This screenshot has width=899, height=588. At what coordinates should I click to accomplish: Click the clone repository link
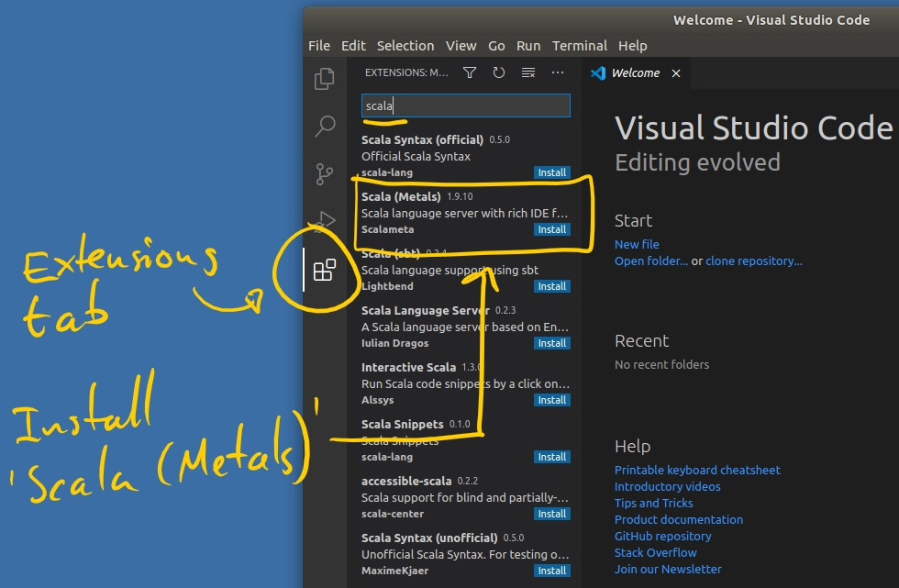click(753, 261)
